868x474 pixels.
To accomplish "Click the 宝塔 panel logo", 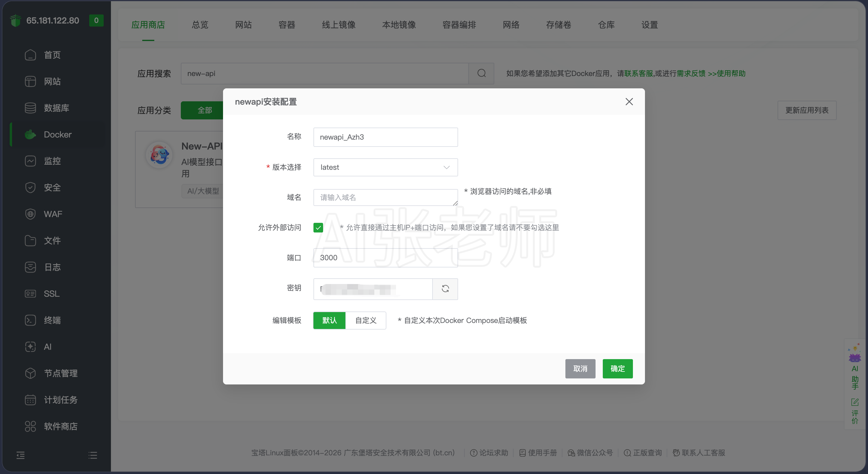I will (15, 20).
